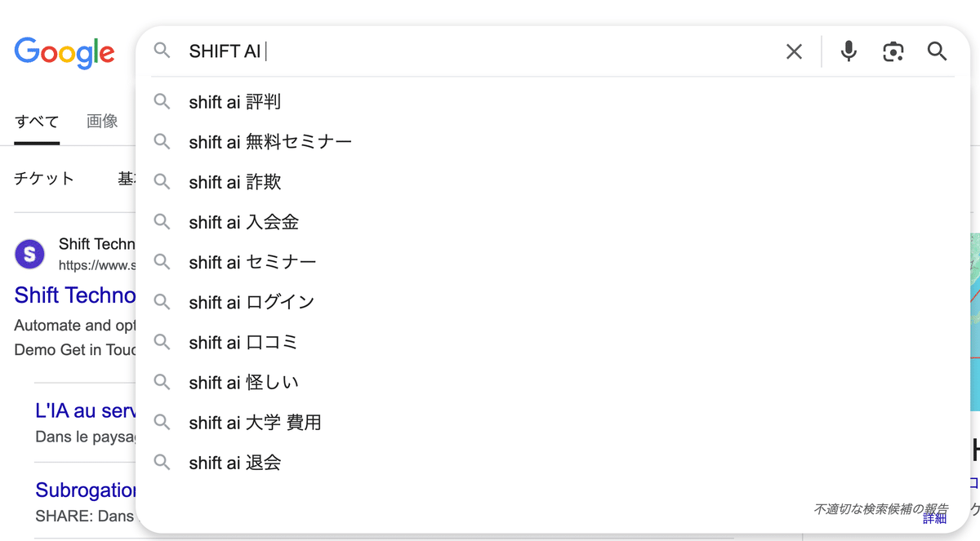Image resolution: width=980 pixels, height=541 pixels.
Task: Pick suggestion 'shift ai ログイン'
Action: point(252,302)
